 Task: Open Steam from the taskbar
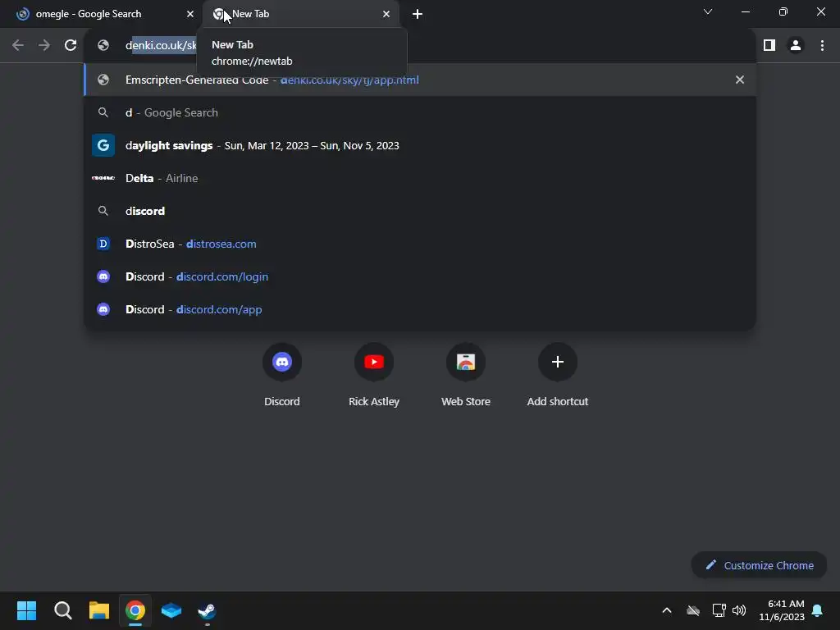tap(208, 610)
